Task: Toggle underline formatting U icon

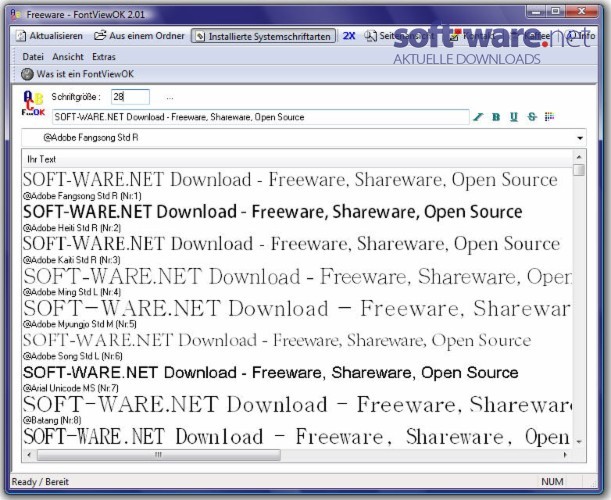Action: pyautogui.click(x=514, y=117)
